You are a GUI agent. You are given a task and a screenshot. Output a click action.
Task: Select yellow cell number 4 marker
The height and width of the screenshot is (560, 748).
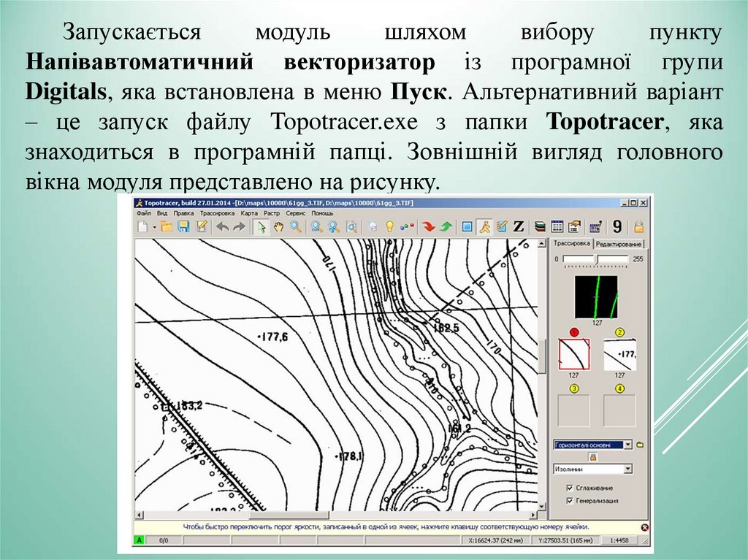click(x=619, y=388)
